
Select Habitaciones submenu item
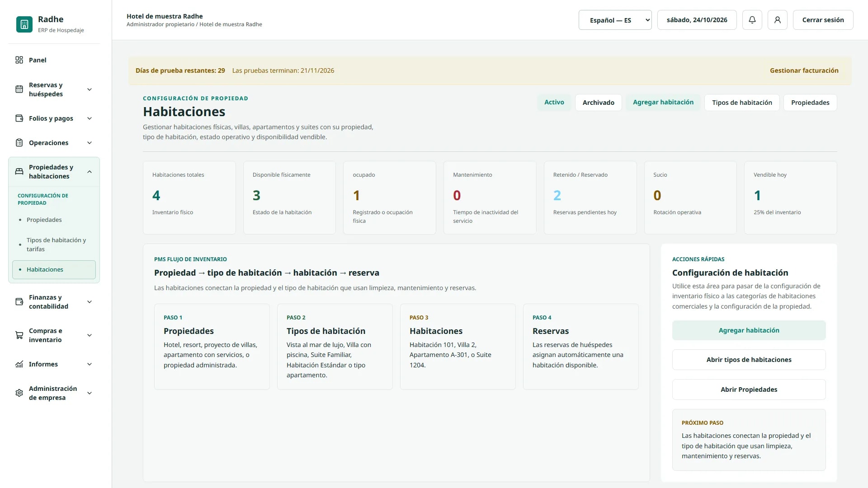click(54, 270)
